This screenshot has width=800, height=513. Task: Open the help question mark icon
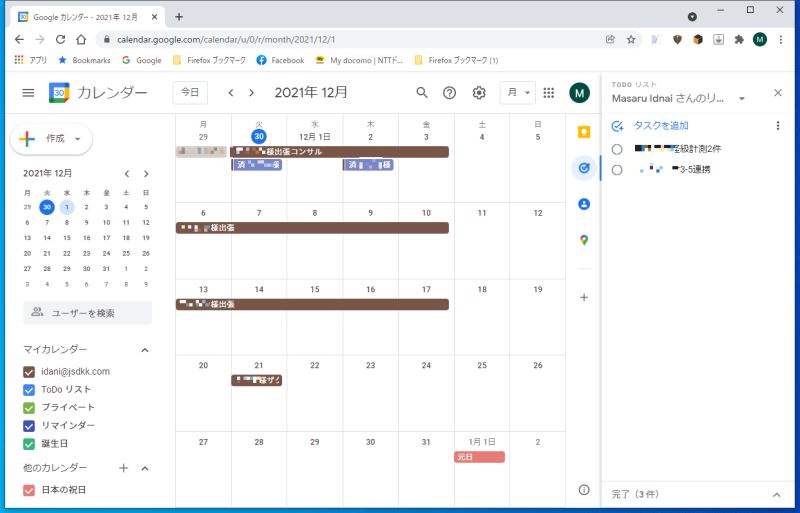pyautogui.click(x=449, y=92)
